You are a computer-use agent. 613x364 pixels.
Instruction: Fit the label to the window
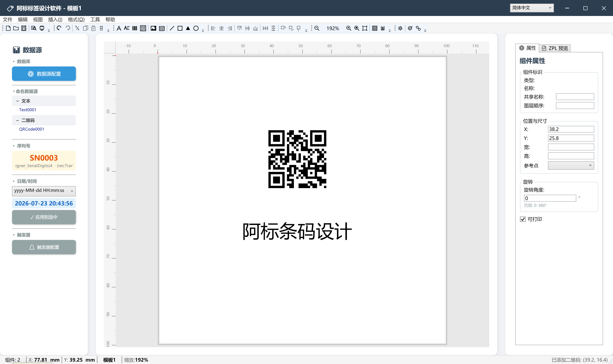(365, 28)
